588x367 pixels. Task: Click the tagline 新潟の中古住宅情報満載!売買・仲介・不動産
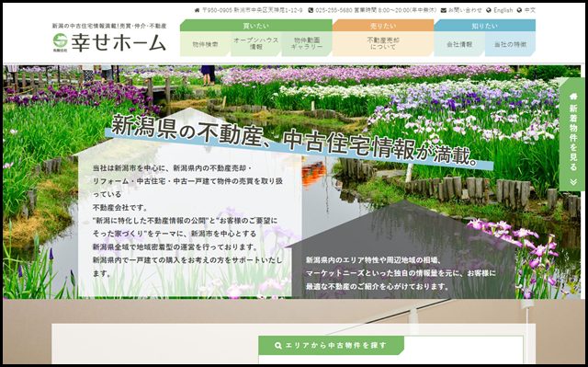coord(109,26)
